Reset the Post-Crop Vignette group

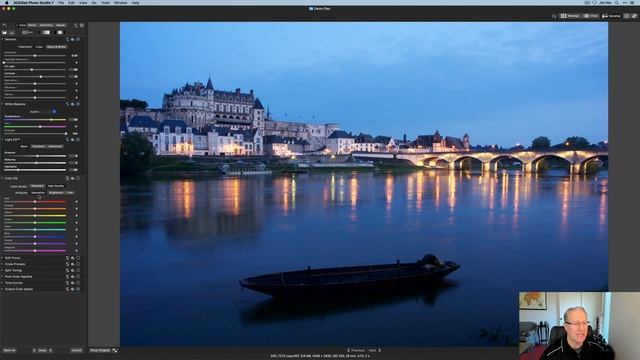coord(68,276)
